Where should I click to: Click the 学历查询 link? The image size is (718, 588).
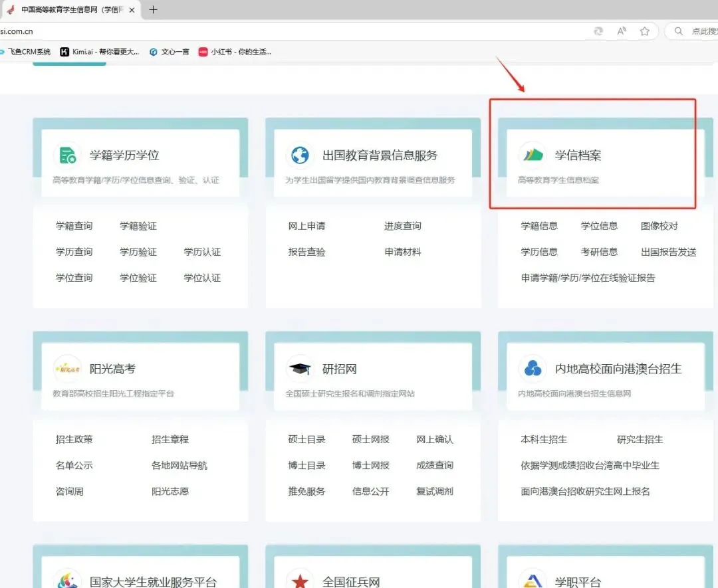(74, 252)
